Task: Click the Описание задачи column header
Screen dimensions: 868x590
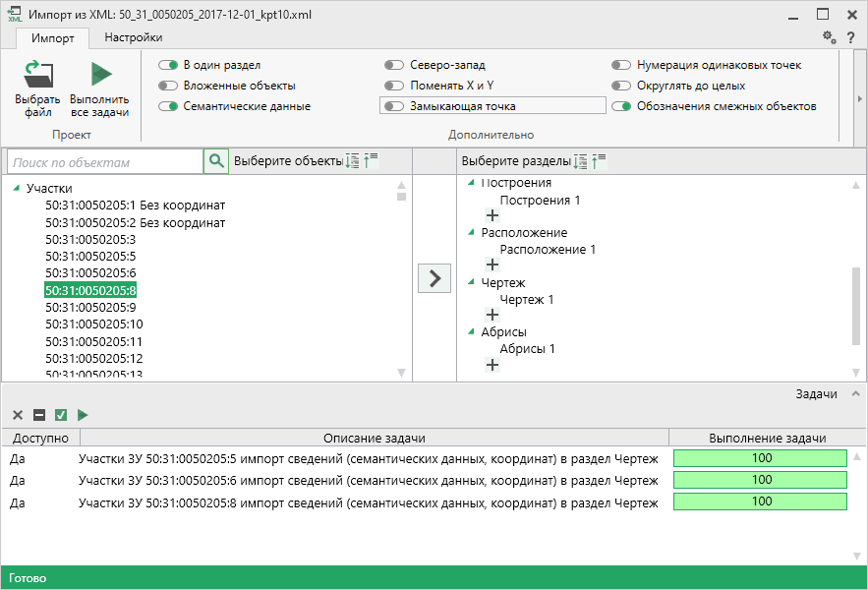Action: pos(374,438)
